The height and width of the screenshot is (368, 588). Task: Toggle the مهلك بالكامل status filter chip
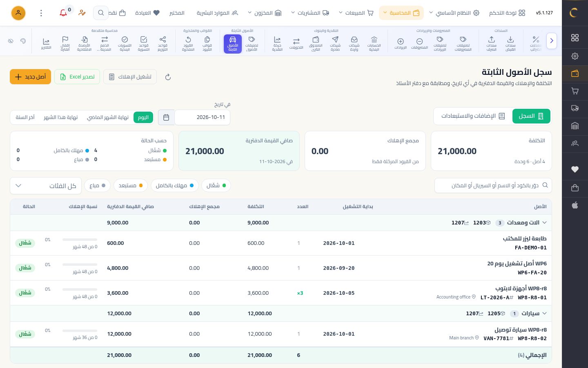click(x=175, y=186)
